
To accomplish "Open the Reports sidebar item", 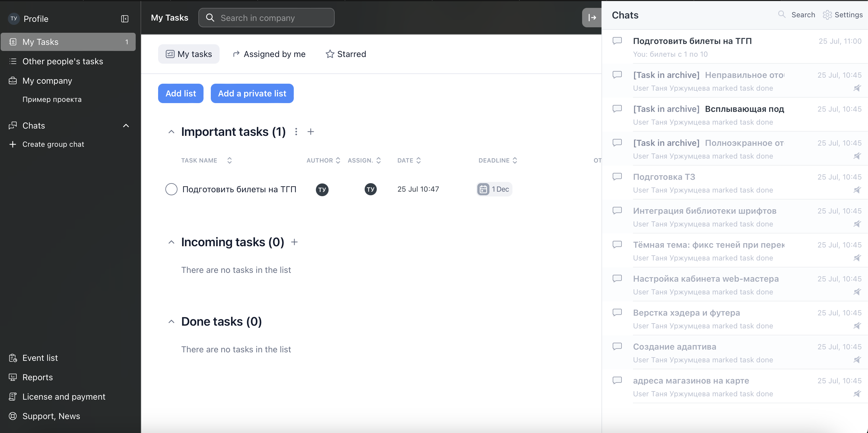I will 37,377.
